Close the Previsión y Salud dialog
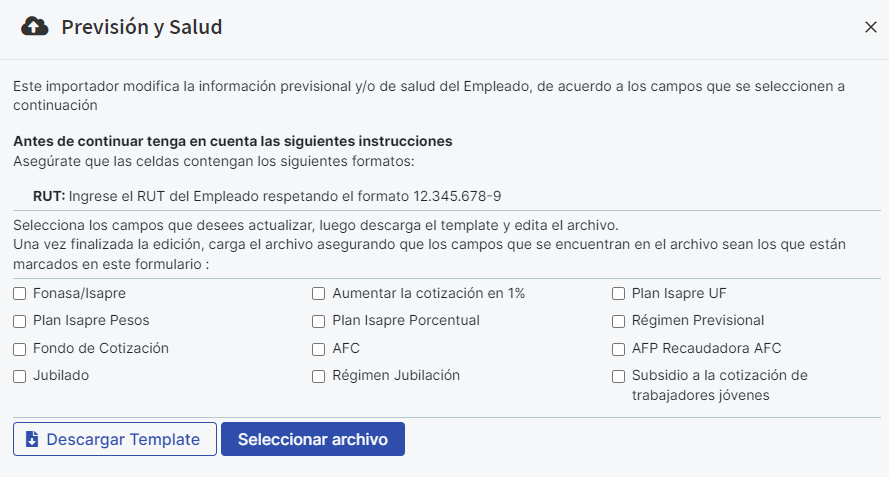This screenshot has height=477, width=889. coord(871,27)
